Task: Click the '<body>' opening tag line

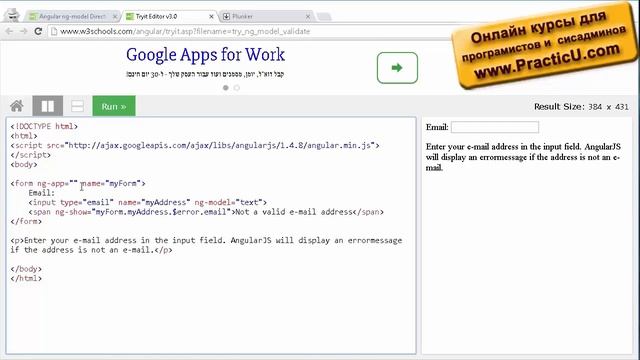Action: pos(24,164)
